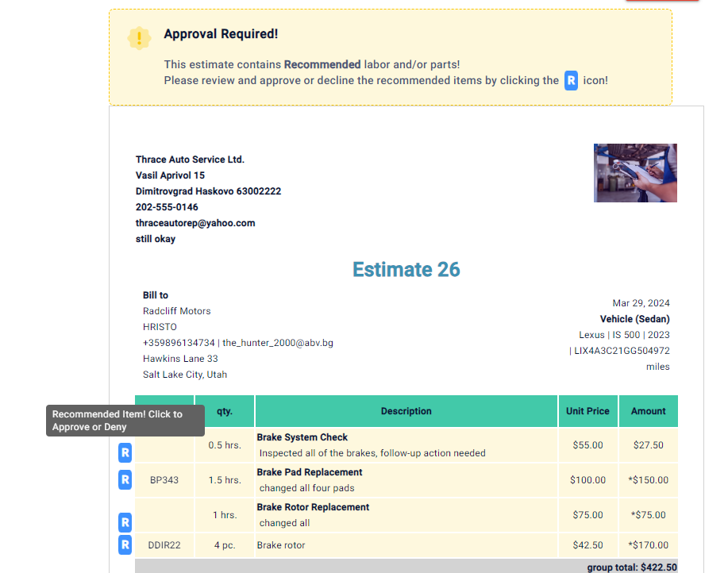Click the R icon beside Brake Rotor Replacement
This screenshot has height=573, width=728.
coord(125,522)
